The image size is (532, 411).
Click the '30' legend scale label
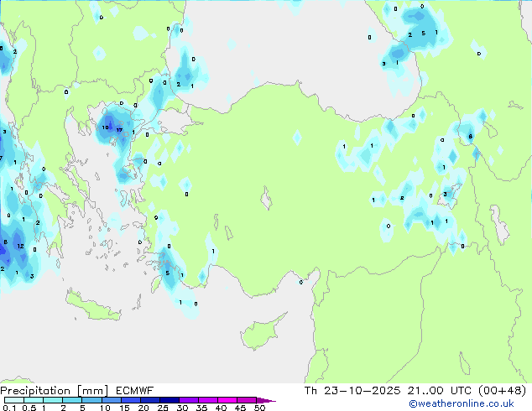point(182,408)
